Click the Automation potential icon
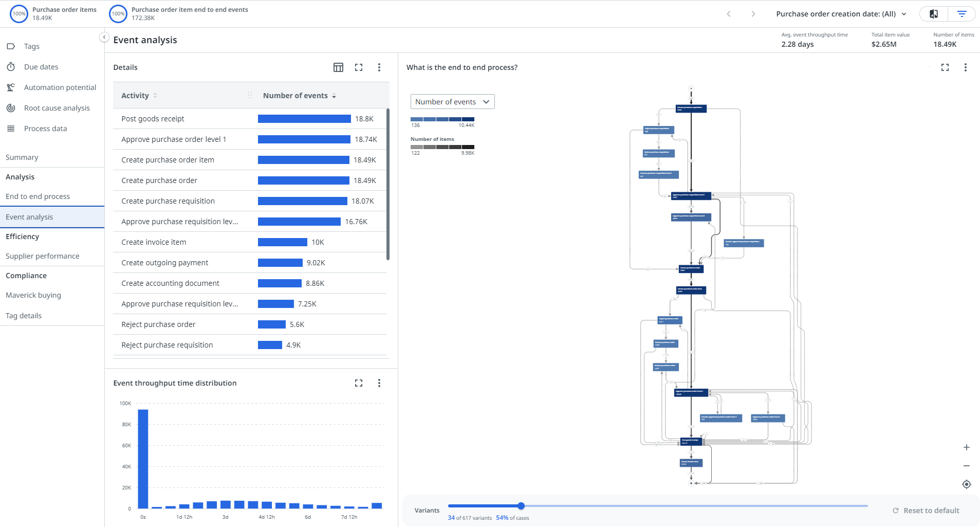The height and width of the screenshot is (528, 980). [x=11, y=87]
